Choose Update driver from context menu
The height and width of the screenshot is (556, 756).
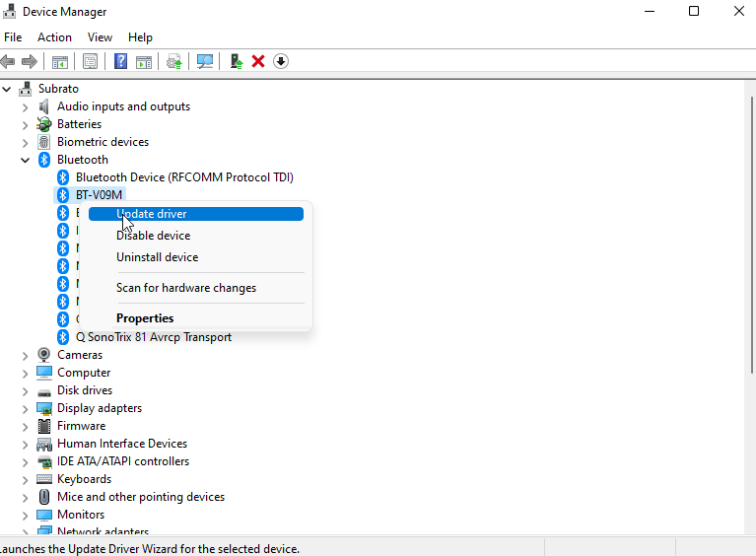152,214
